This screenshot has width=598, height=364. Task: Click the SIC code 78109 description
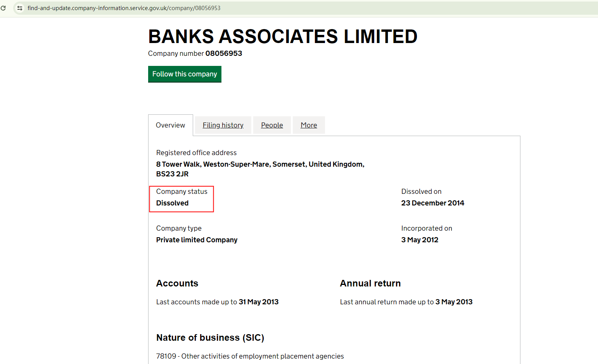pyautogui.click(x=250, y=356)
